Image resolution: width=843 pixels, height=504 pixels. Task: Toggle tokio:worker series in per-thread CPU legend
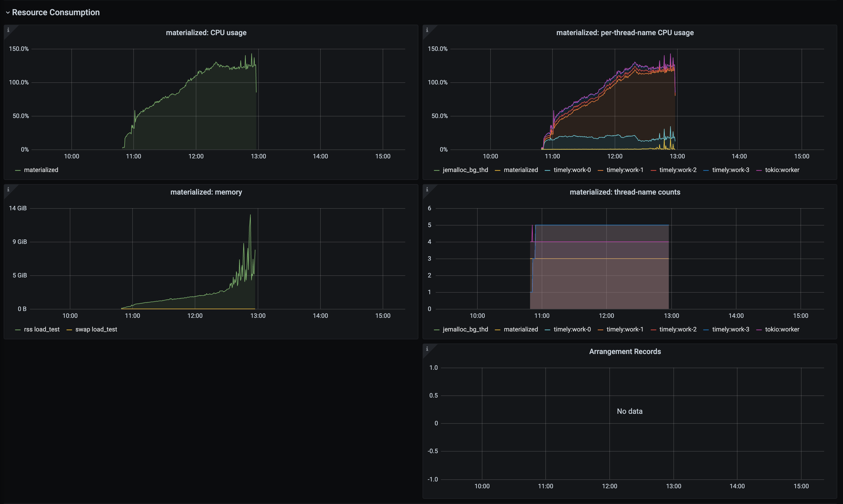tap(782, 170)
